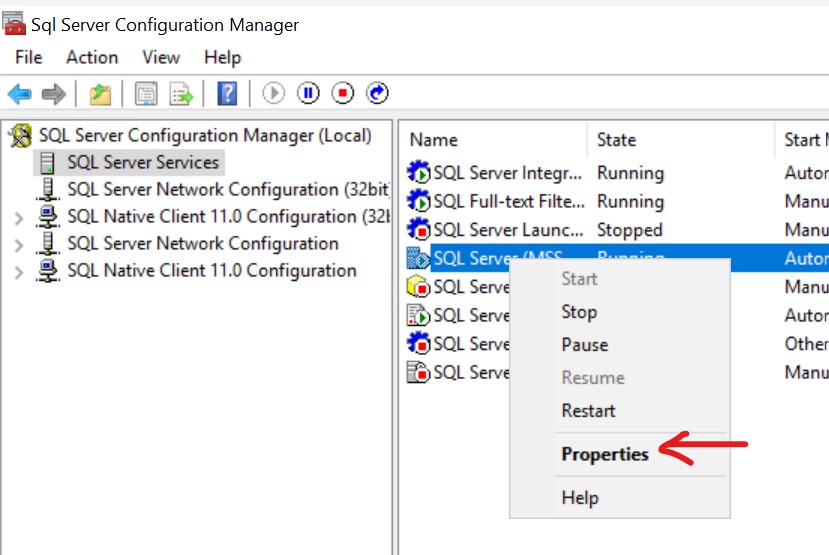Open the Help menu in the menu bar
Viewport: 829px width, 555px height.
pyautogui.click(x=223, y=57)
